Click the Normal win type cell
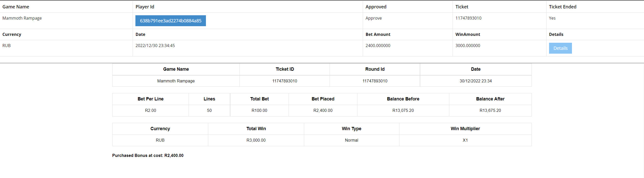 351,140
